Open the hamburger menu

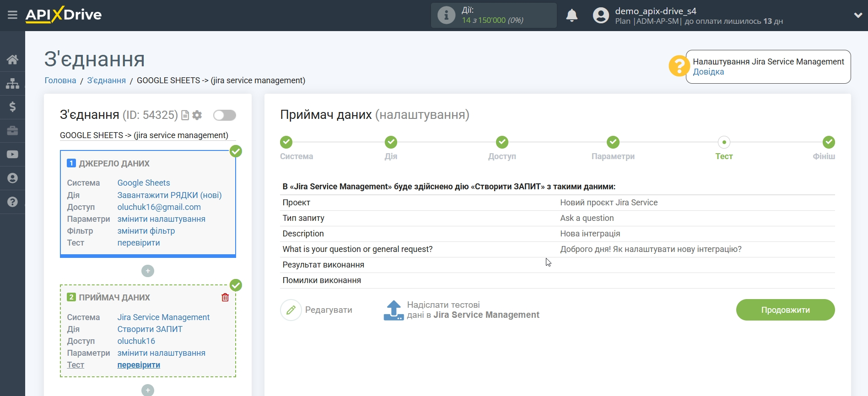12,15
